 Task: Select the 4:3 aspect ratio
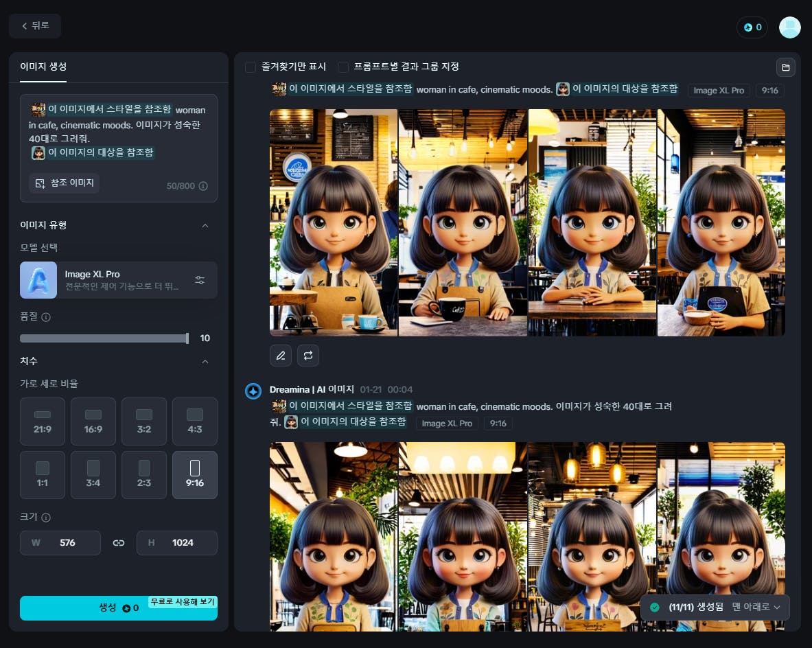pyautogui.click(x=195, y=421)
